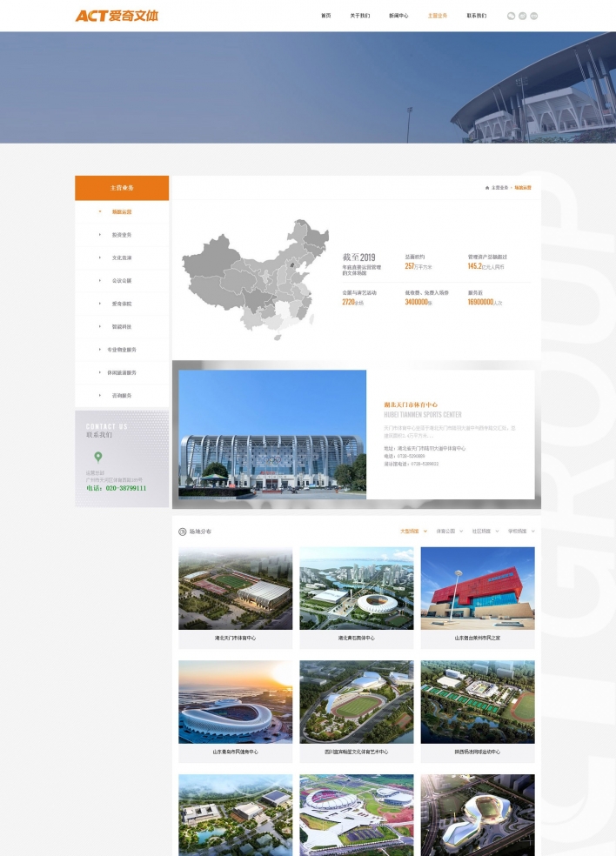This screenshot has width=616, height=856.
Task: Click the ACT 爱奇文体 logo
Action: click(x=117, y=16)
